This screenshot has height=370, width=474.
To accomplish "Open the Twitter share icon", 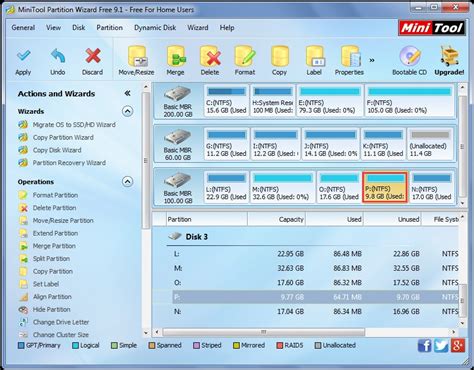I will [x=441, y=346].
